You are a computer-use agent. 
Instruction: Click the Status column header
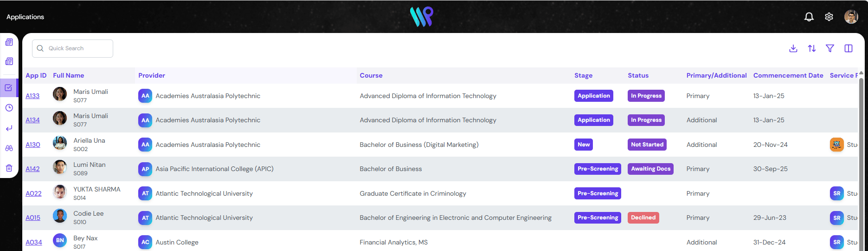(x=638, y=75)
